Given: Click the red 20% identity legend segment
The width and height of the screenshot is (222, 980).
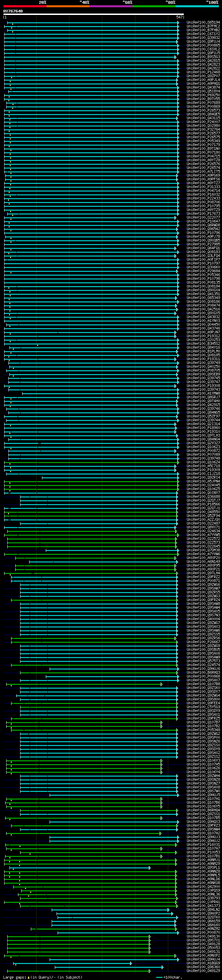Looking at the screenshot, I should 25,6.
